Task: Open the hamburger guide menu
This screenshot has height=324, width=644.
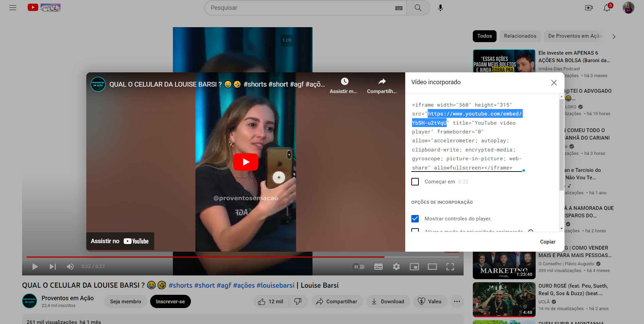Action: tap(13, 7)
